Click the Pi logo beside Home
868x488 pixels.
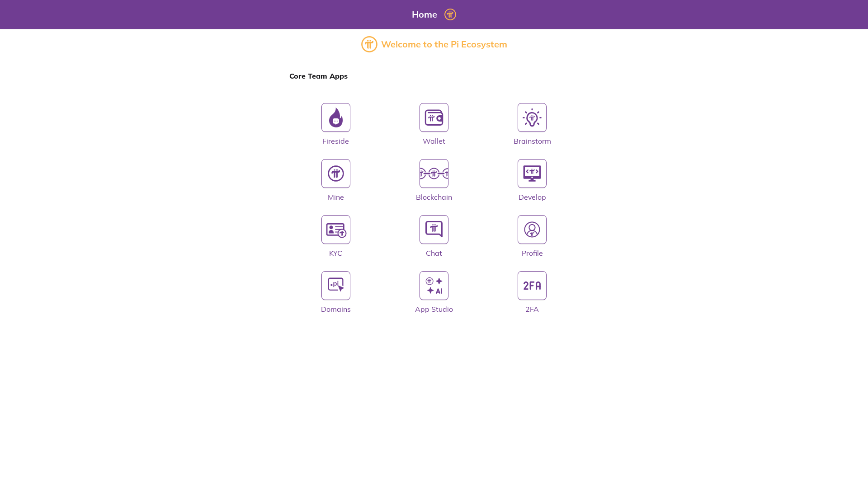[450, 14]
